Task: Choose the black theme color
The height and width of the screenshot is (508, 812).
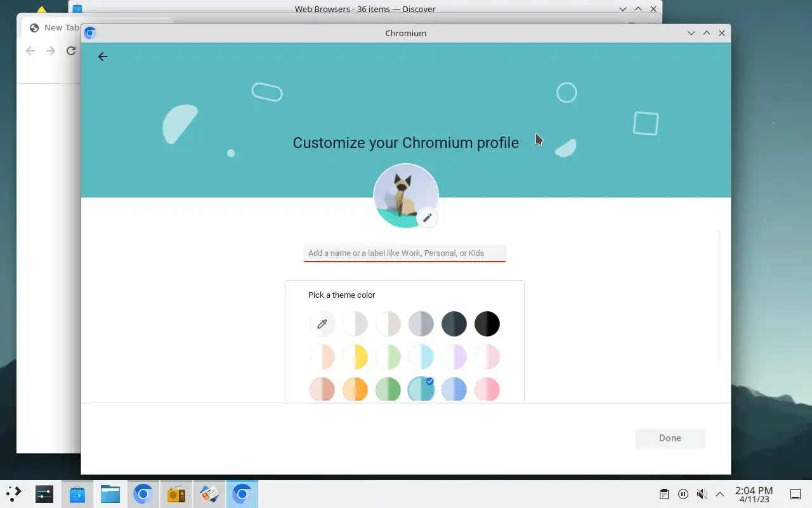Action: pyautogui.click(x=487, y=324)
